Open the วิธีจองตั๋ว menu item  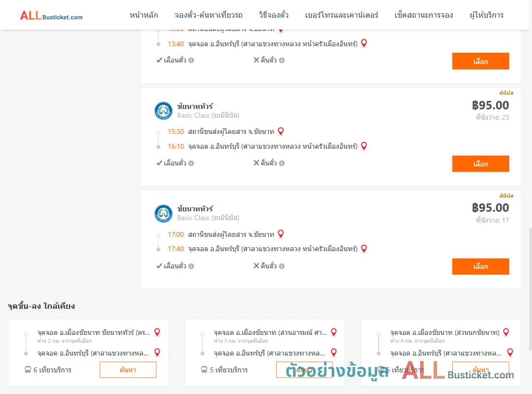(273, 15)
